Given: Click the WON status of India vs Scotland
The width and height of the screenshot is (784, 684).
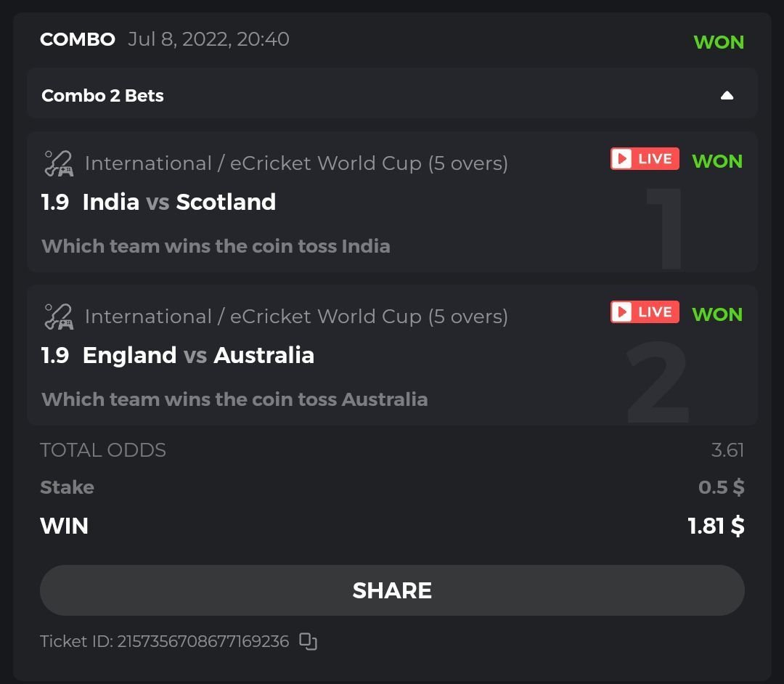Looking at the screenshot, I should pyautogui.click(x=717, y=161).
